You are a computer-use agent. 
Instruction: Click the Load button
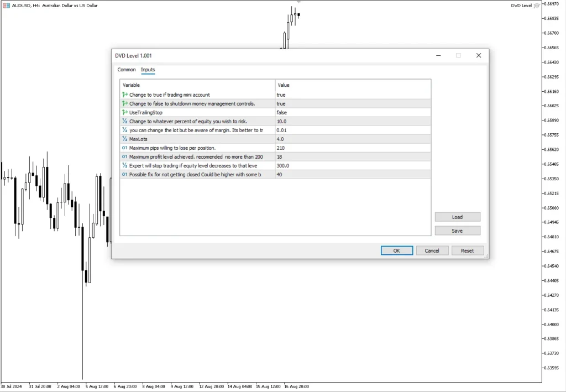tap(457, 217)
